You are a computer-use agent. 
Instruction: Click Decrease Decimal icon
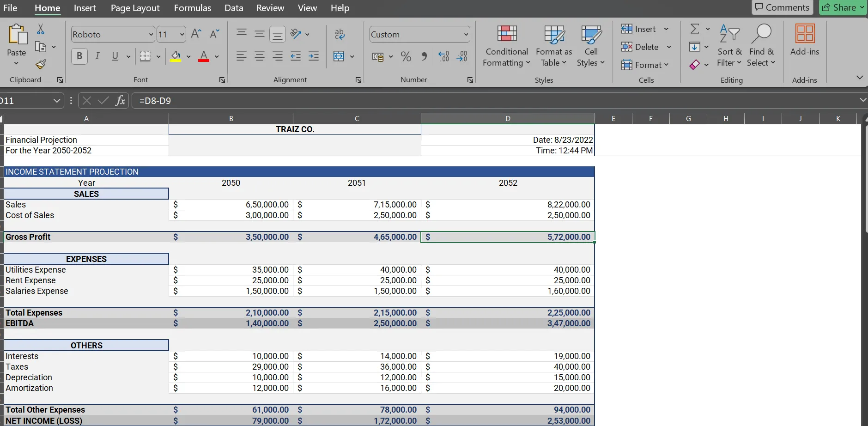point(462,56)
